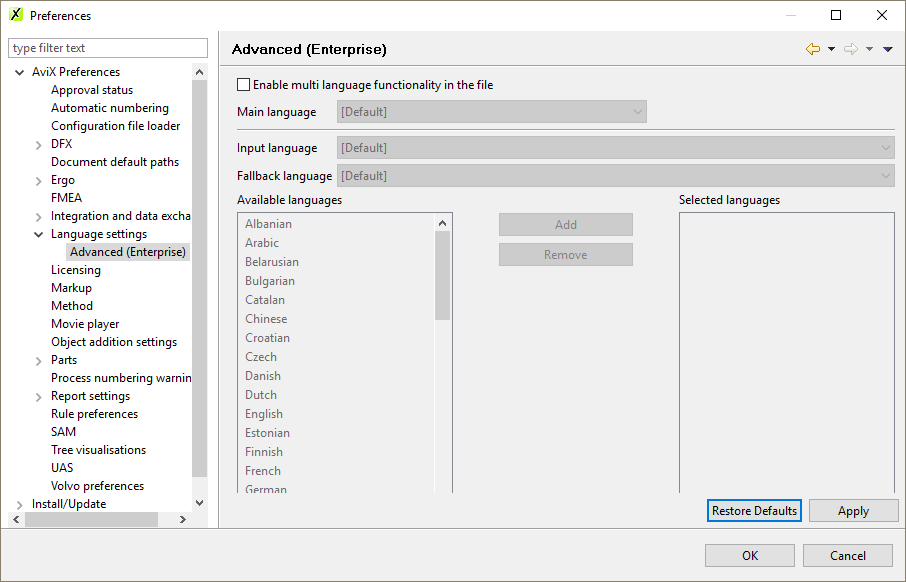Select Licensing in the preferences tree
This screenshot has height=582, width=906.
[76, 270]
